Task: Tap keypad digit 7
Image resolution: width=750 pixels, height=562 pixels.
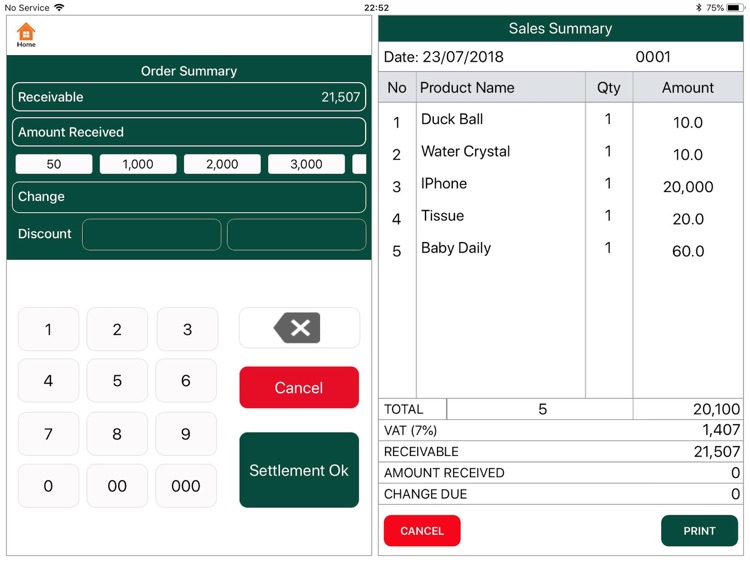Action: point(48,434)
